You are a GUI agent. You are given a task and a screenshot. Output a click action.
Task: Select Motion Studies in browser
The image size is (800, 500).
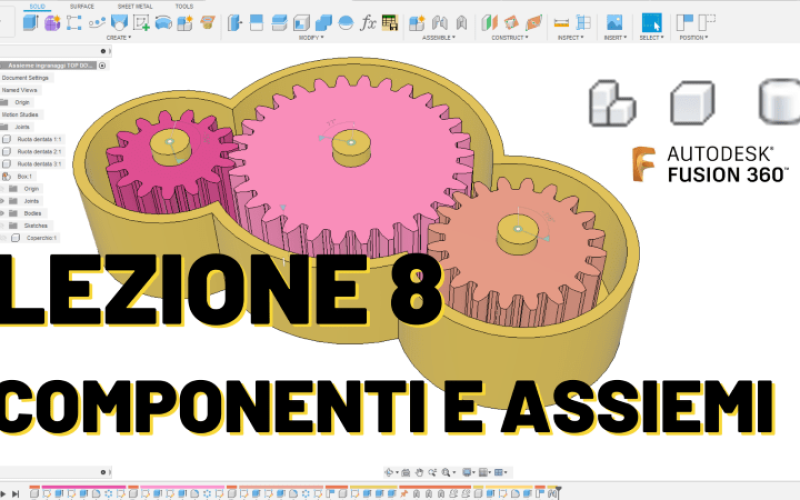[x=20, y=115]
